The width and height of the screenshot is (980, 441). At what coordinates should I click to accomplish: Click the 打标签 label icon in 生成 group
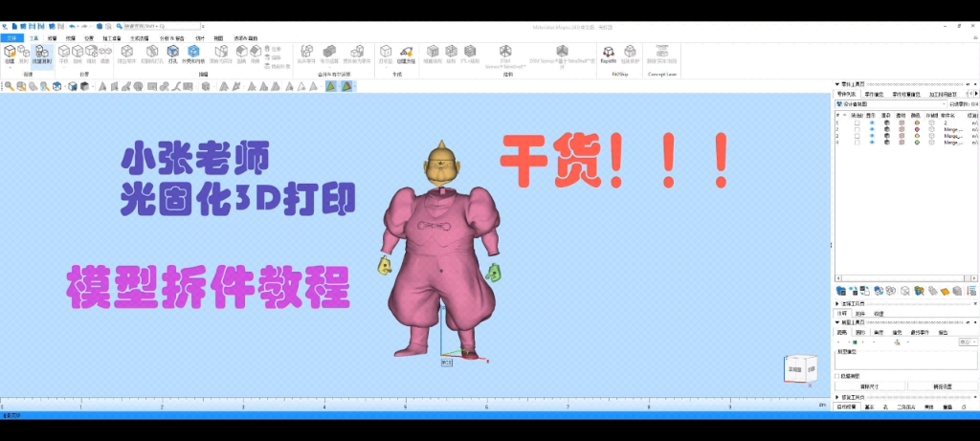point(386,54)
